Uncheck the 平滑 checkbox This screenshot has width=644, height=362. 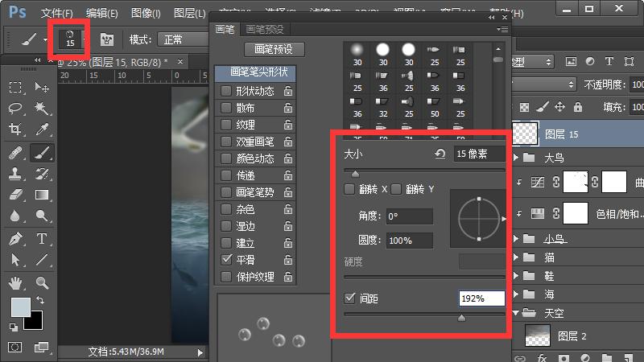coord(226,259)
